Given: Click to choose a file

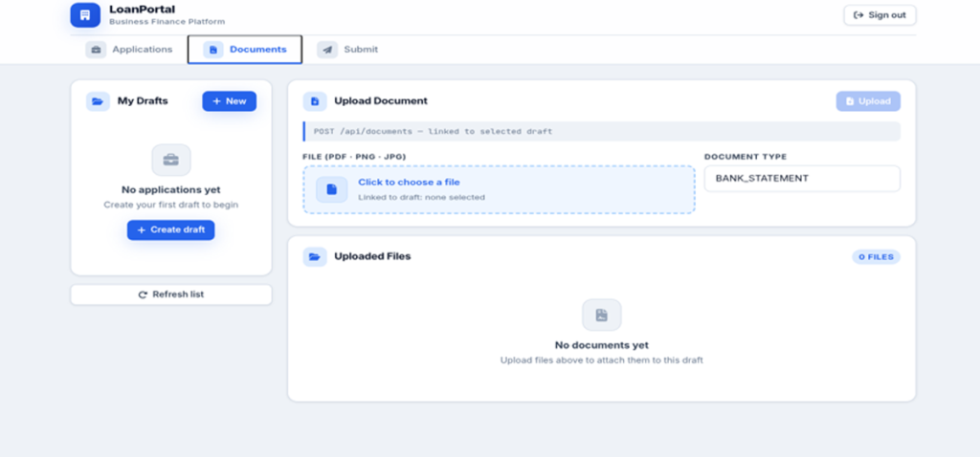Looking at the screenshot, I should (499, 189).
